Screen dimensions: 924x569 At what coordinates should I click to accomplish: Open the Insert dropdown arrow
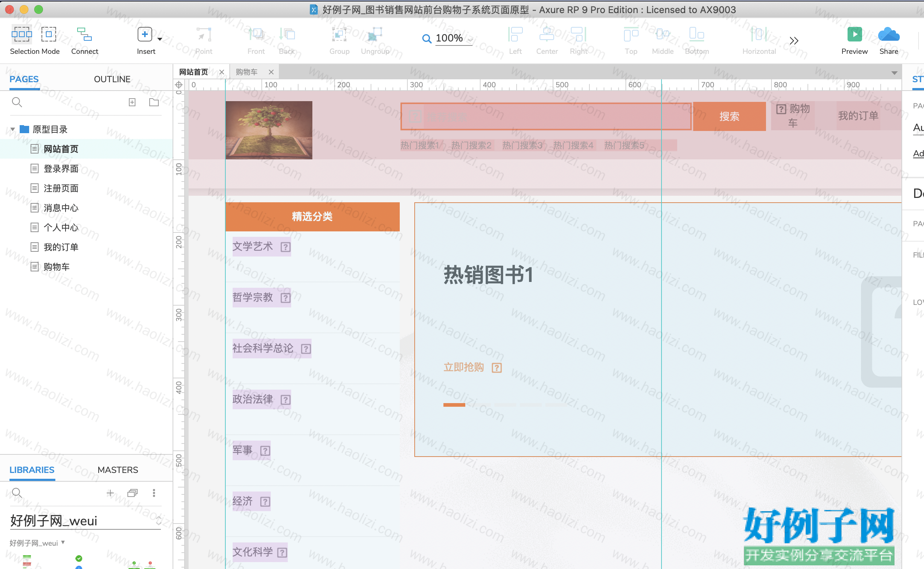click(x=160, y=39)
